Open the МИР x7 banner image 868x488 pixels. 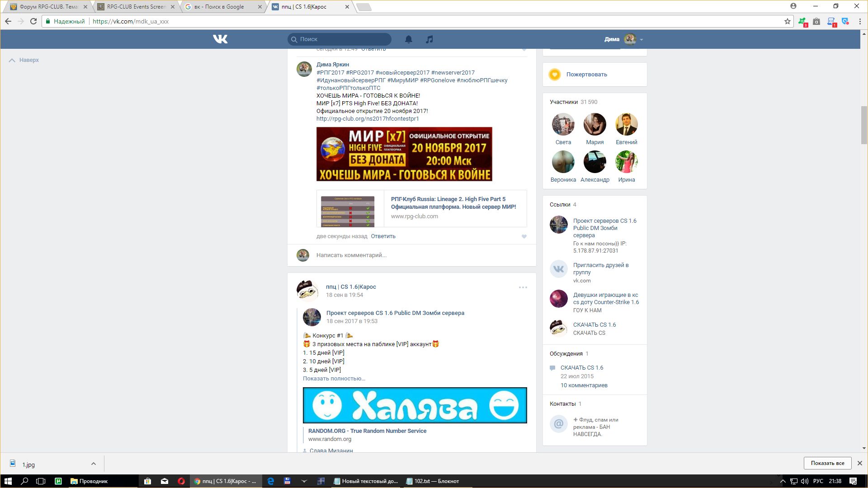[404, 154]
